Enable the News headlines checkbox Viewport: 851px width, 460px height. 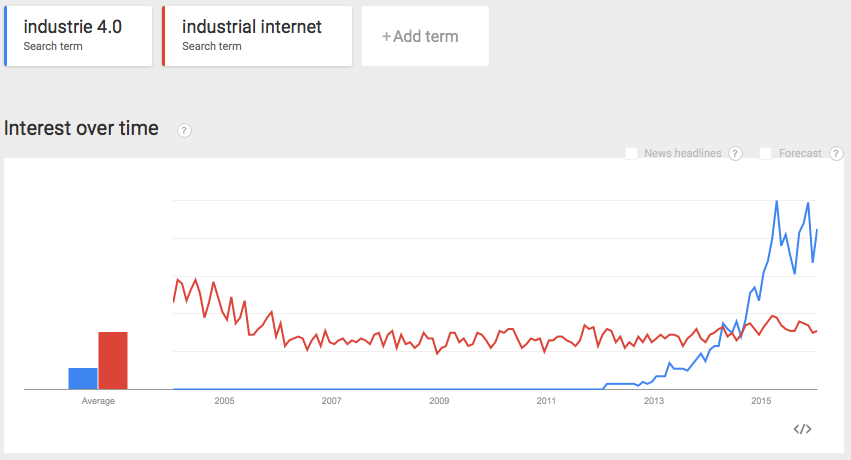(x=631, y=153)
